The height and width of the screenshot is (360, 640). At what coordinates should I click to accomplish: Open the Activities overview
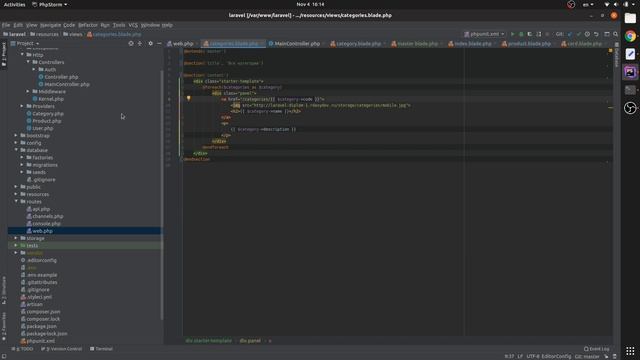coord(14,4)
